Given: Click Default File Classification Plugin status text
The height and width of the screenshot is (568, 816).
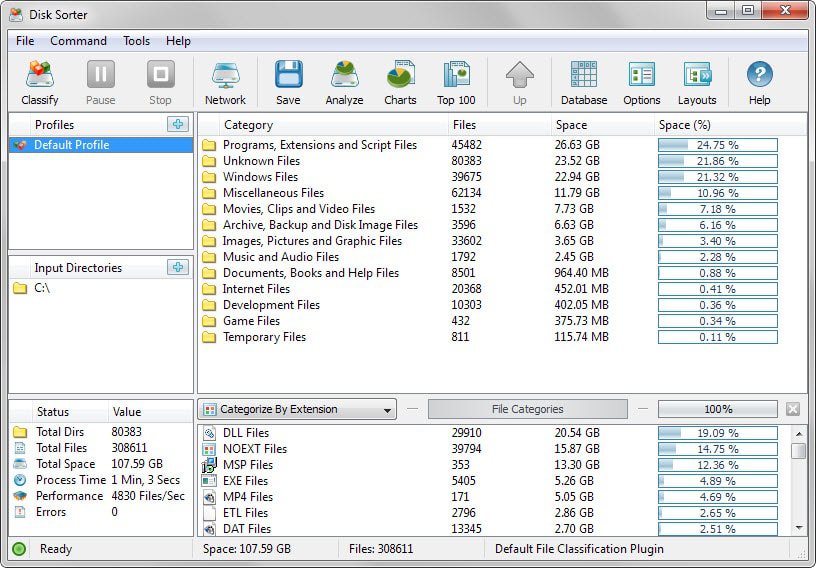Looking at the screenshot, I should point(579,549).
